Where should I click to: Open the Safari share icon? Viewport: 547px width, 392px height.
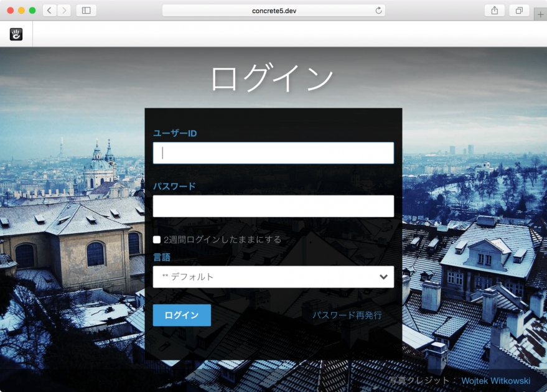494,11
